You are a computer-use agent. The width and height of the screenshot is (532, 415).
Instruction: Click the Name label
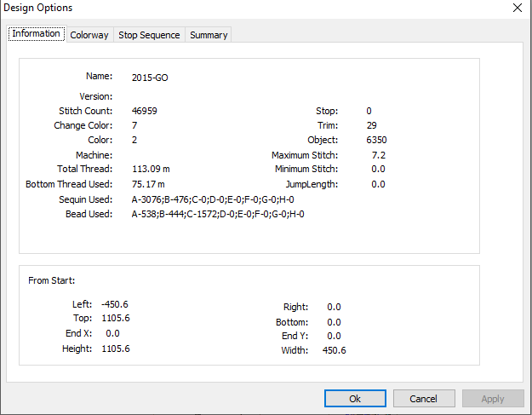tap(99, 76)
